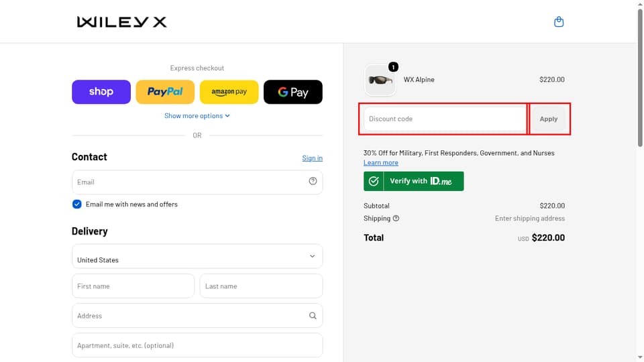Open the Learn more link

381,162
